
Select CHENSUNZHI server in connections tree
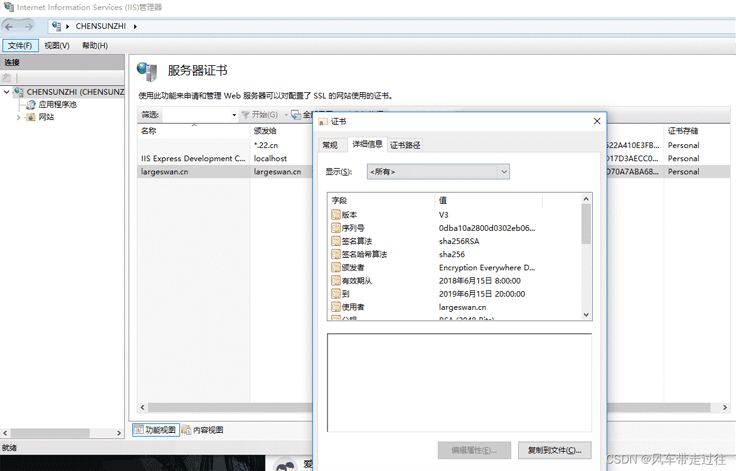(75, 92)
